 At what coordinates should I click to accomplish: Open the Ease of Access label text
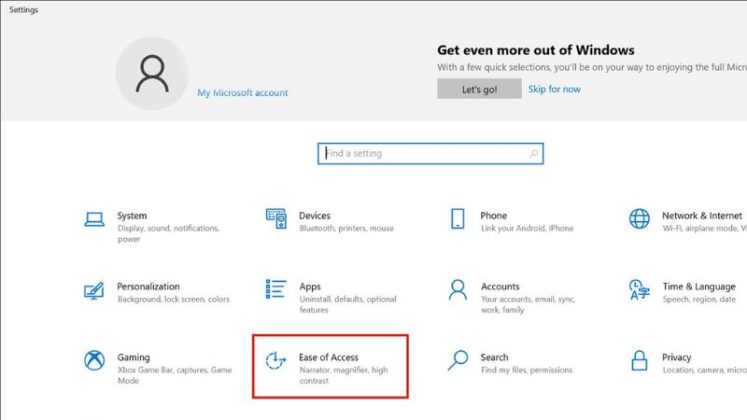pyautogui.click(x=328, y=357)
